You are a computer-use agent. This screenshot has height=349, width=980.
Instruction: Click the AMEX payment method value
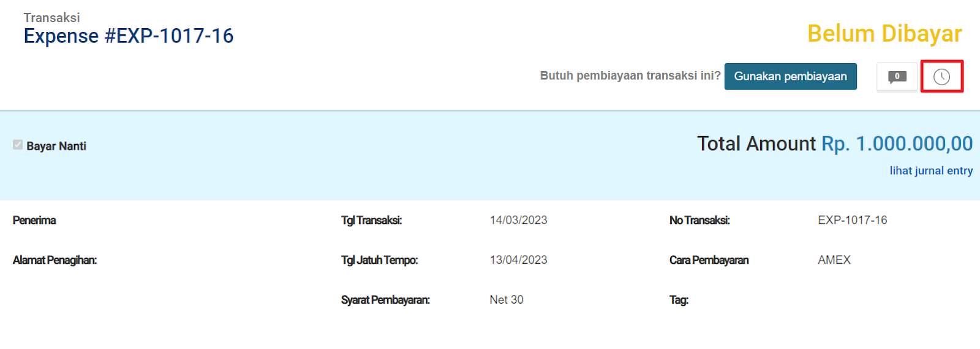(x=834, y=260)
